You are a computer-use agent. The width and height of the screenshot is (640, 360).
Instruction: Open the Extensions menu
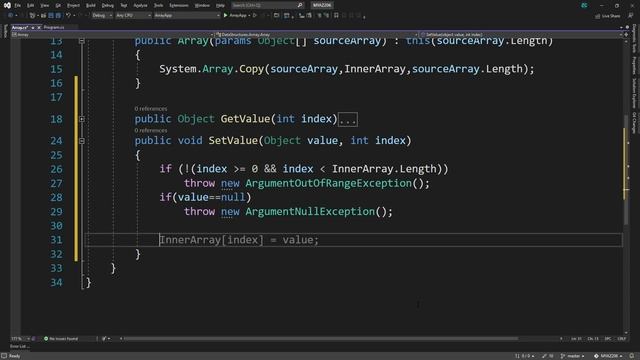coord(179,5)
